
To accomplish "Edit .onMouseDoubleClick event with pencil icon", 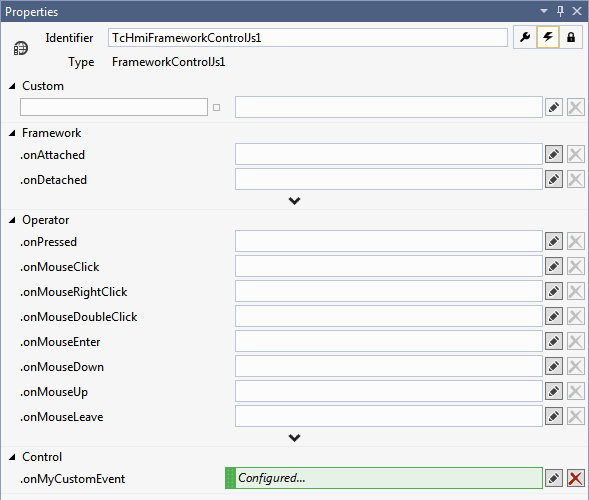I will (554, 316).
